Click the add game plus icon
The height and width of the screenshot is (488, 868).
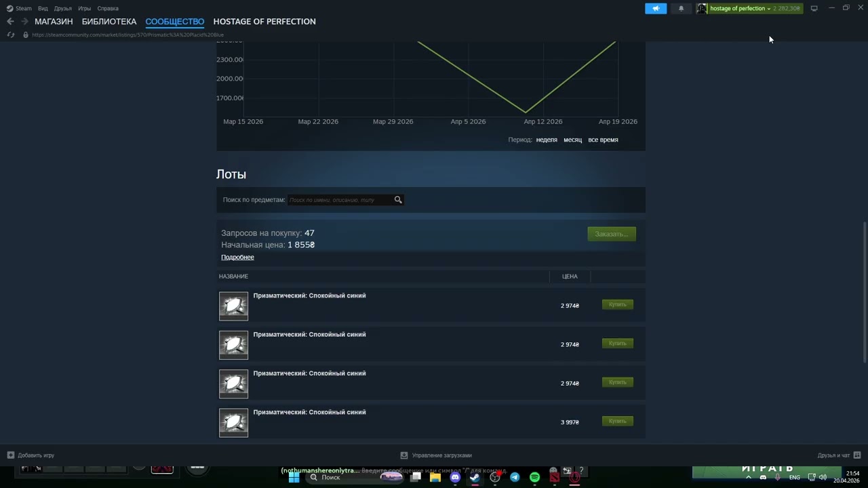[x=10, y=455]
